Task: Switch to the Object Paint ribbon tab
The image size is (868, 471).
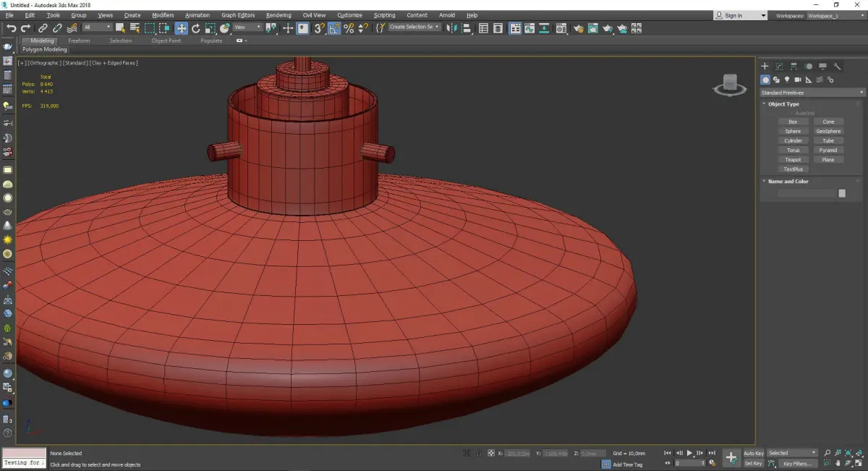Action: click(166, 41)
